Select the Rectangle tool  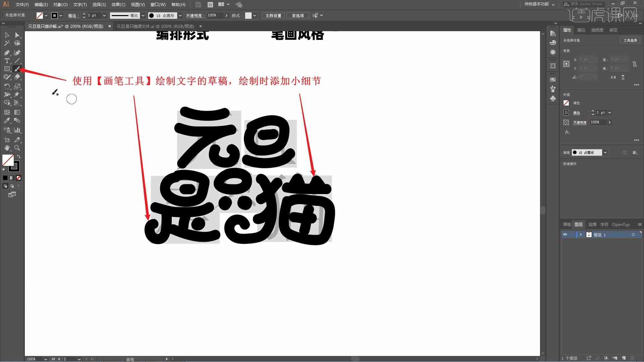click(x=7, y=69)
